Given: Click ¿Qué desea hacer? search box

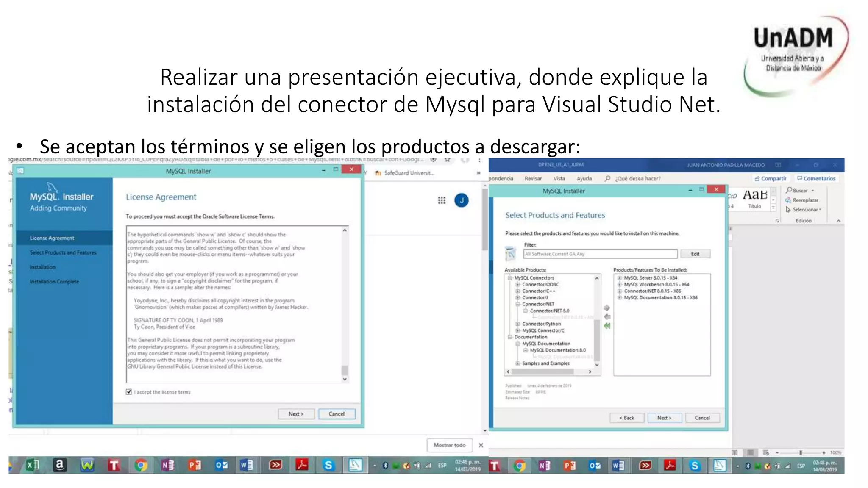Looking at the screenshot, I should tap(633, 179).
